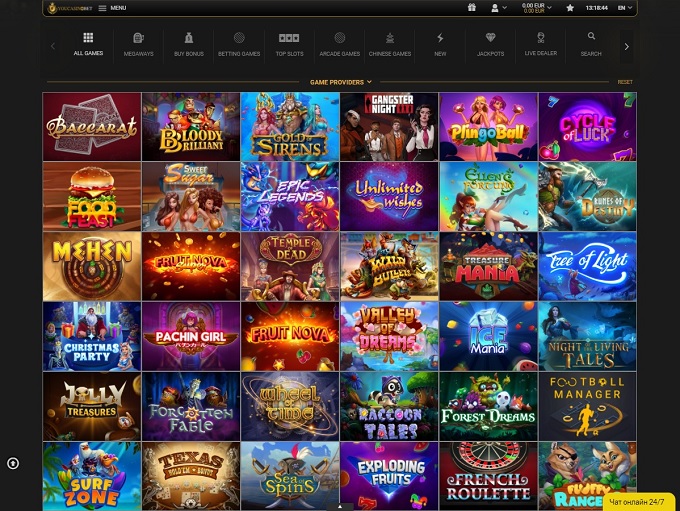Click the Search magnifier icon
The height and width of the screenshot is (511, 680).
click(x=591, y=44)
